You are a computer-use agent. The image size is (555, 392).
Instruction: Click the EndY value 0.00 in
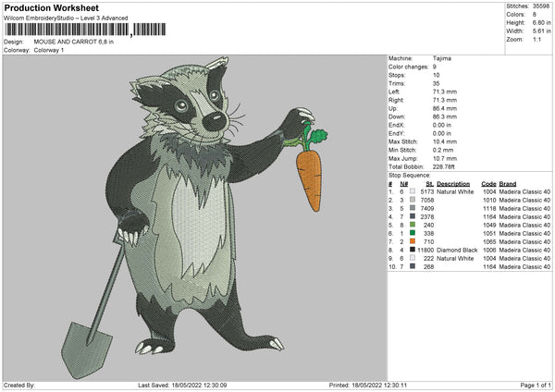tap(442, 133)
